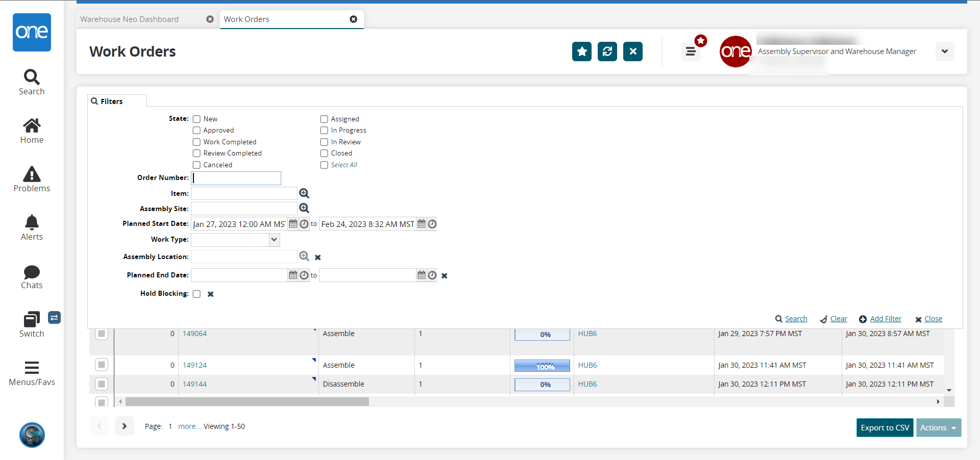
Task: Remove the Hold Blocking filter
Action: click(210, 294)
